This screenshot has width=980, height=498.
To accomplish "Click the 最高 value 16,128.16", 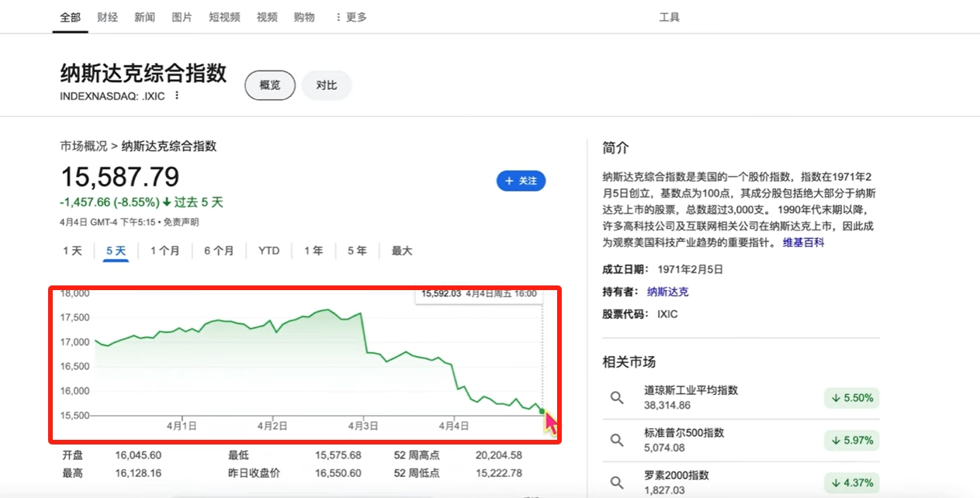I will (138, 473).
